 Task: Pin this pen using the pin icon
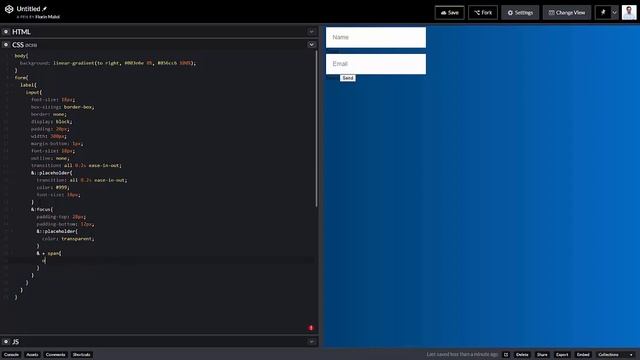tap(603, 13)
